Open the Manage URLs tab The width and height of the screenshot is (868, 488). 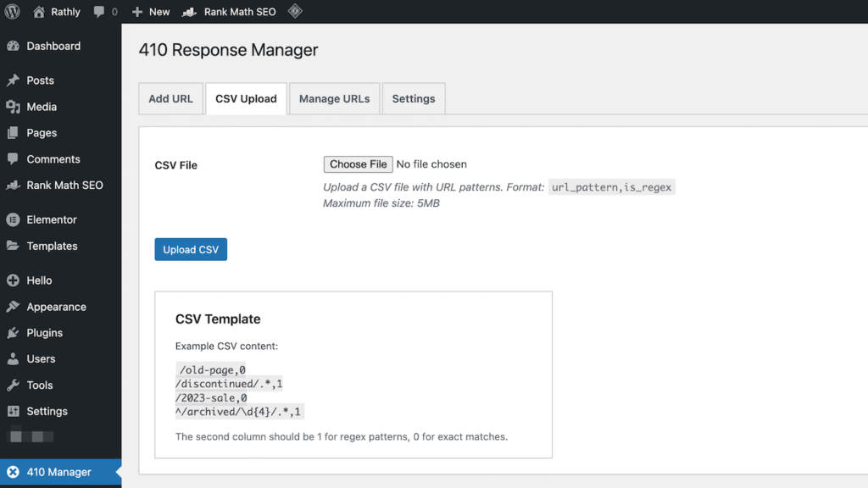tap(334, 98)
